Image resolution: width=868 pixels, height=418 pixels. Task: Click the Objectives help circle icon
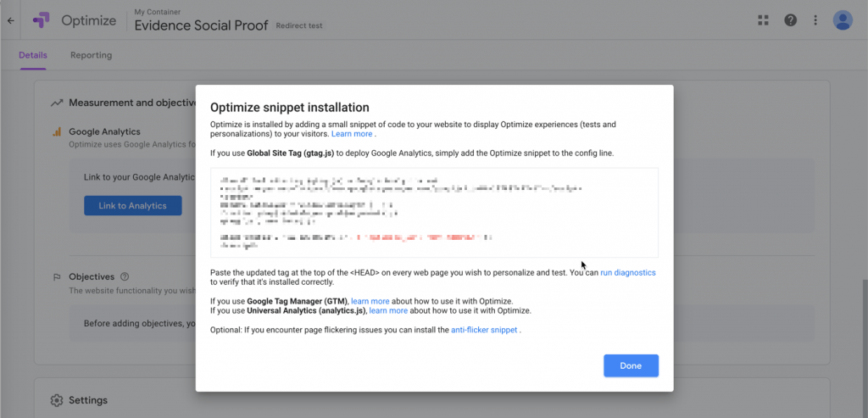pos(125,276)
